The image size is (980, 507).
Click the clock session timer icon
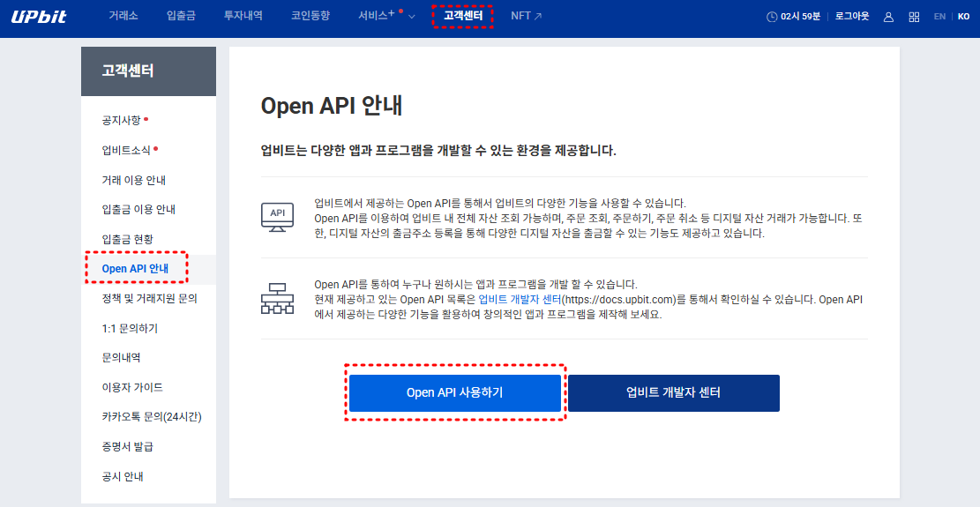pyautogui.click(x=772, y=17)
